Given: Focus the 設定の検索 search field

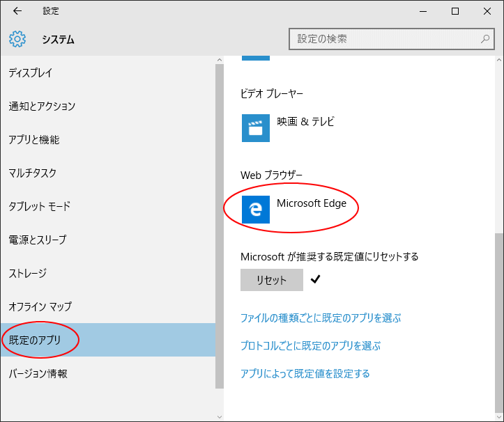Looking at the screenshot, I should [x=392, y=39].
